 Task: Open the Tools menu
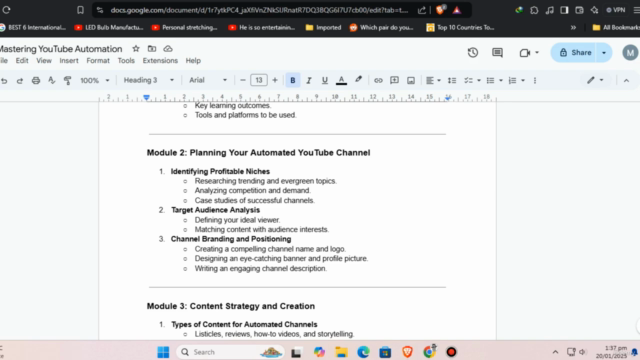pyautogui.click(x=126, y=60)
